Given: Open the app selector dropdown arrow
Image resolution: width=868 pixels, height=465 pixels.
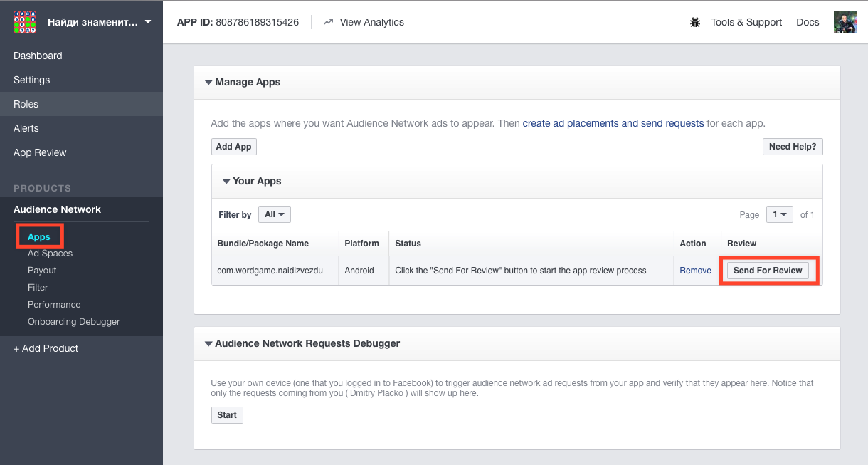Looking at the screenshot, I should pos(148,21).
